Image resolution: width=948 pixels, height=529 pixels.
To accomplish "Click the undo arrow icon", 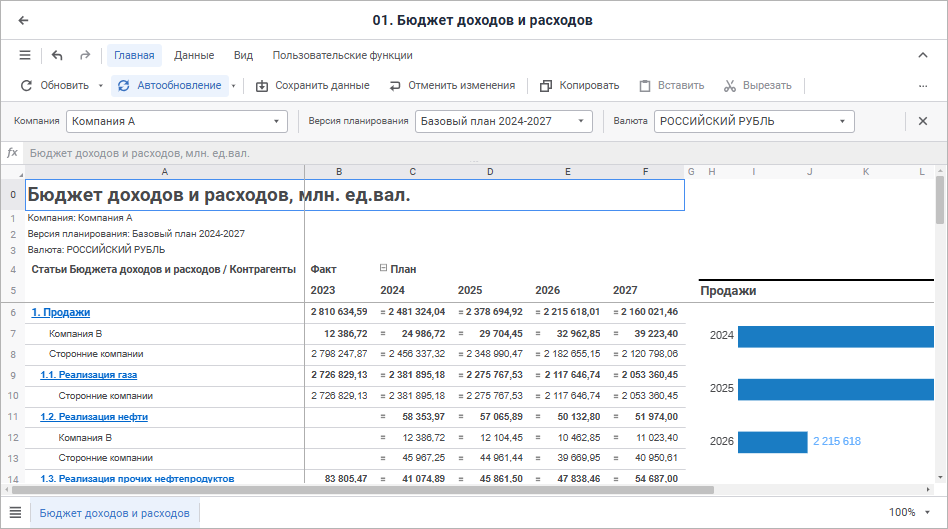I will 57,55.
